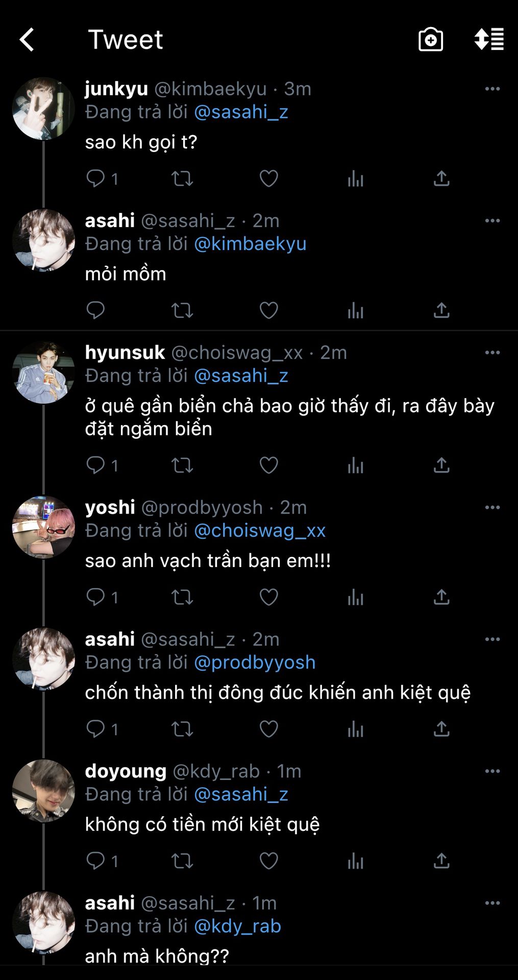Open the @sasahi_z mention in junkyu's reply

tap(241, 112)
